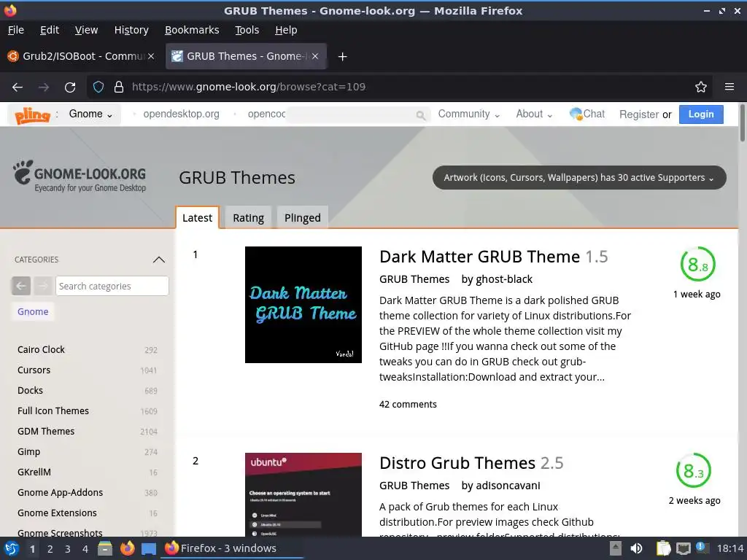Open the View menu
The width and height of the screenshot is (747, 560).
(x=86, y=30)
